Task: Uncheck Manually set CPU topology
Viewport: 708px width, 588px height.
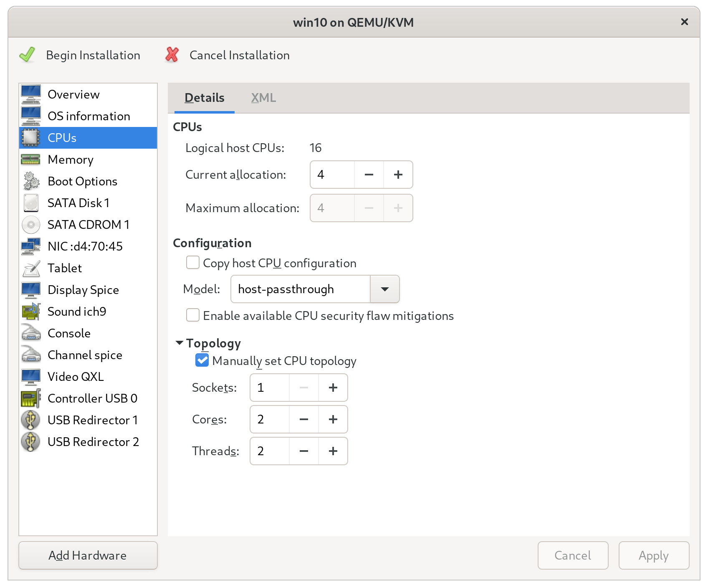Action: (x=202, y=360)
